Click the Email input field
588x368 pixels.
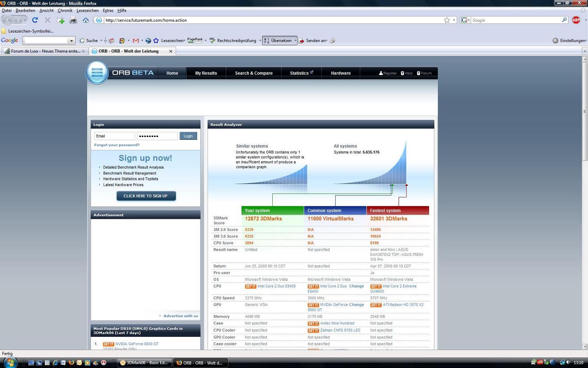[x=114, y=136]
